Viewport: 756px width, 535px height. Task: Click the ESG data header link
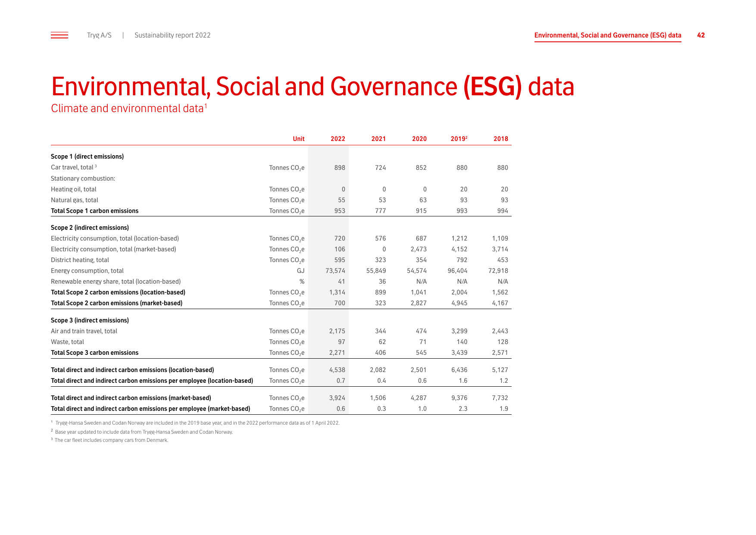point(608,35)
